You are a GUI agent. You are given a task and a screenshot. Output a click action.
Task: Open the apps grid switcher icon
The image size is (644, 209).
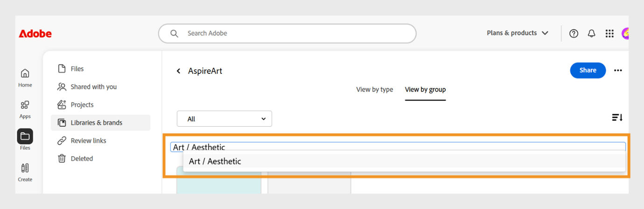pos(609,33)
